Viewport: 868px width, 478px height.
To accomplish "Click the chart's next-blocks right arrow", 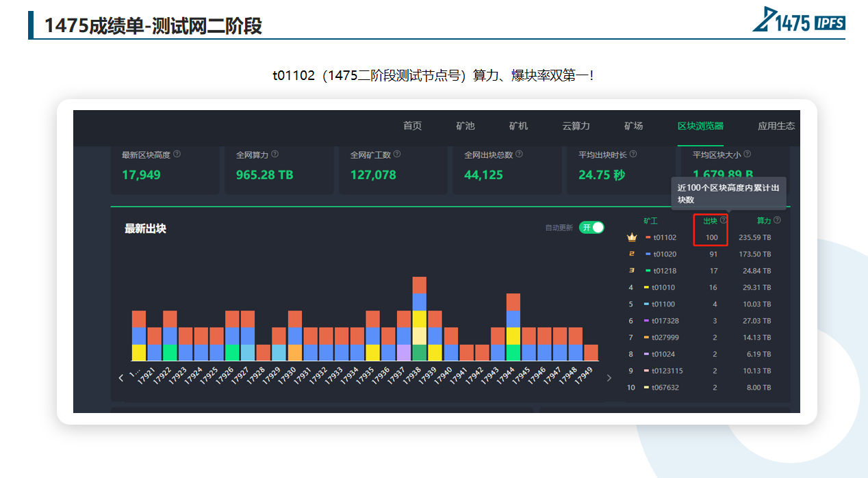I will pyautogui.click(x=609, y=377).
